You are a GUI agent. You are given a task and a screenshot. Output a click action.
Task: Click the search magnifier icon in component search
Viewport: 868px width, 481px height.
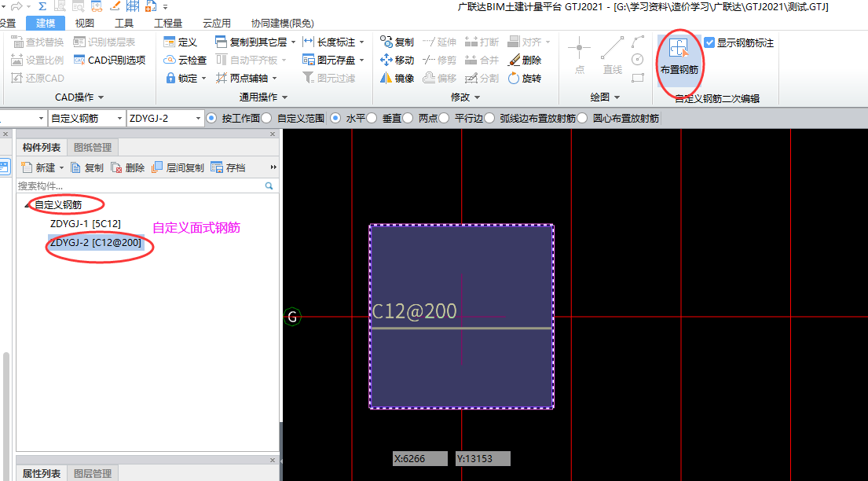pos(269,185)
